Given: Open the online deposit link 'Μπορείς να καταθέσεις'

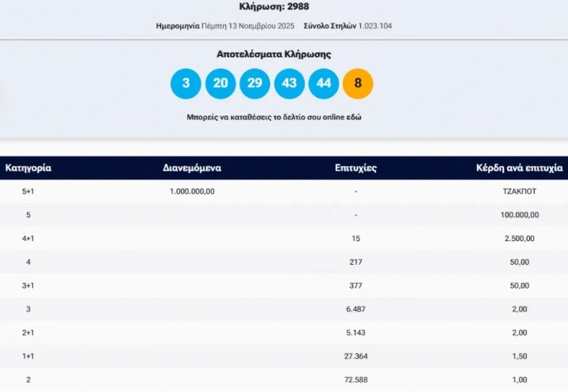Looking at the screenshot, I should point(273,117).
